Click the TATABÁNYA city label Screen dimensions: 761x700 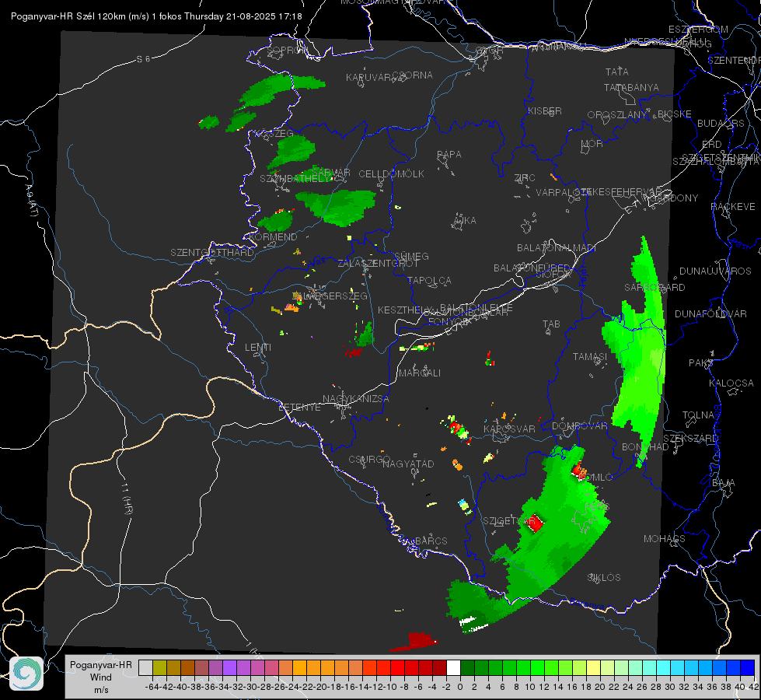point(631,88)
